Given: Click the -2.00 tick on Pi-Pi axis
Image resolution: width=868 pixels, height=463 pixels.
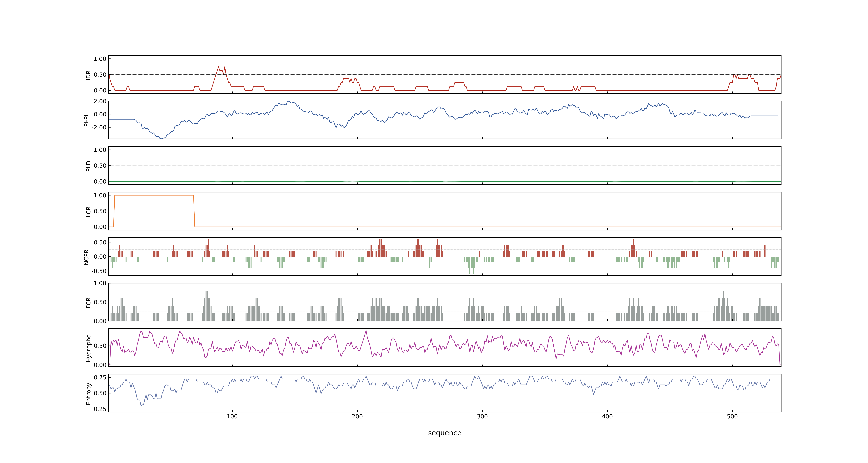Looking at the screenshot, I should tap(99, 127).
